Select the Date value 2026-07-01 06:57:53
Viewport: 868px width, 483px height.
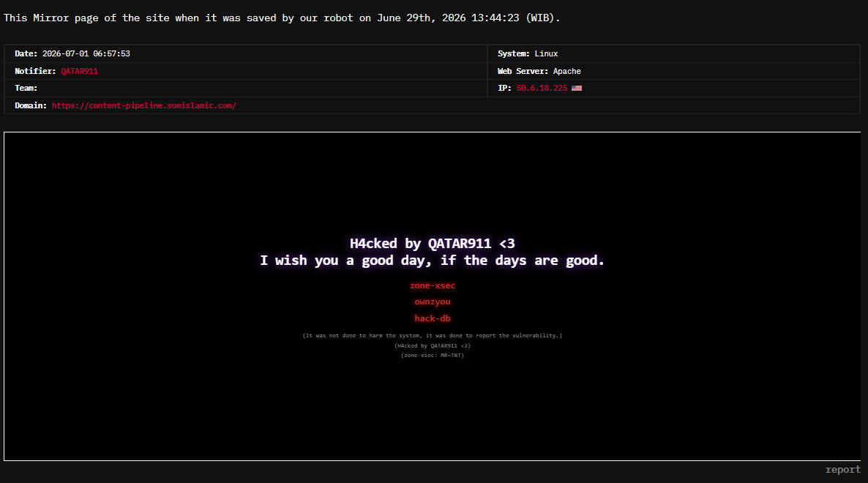(x=86, y=53)
